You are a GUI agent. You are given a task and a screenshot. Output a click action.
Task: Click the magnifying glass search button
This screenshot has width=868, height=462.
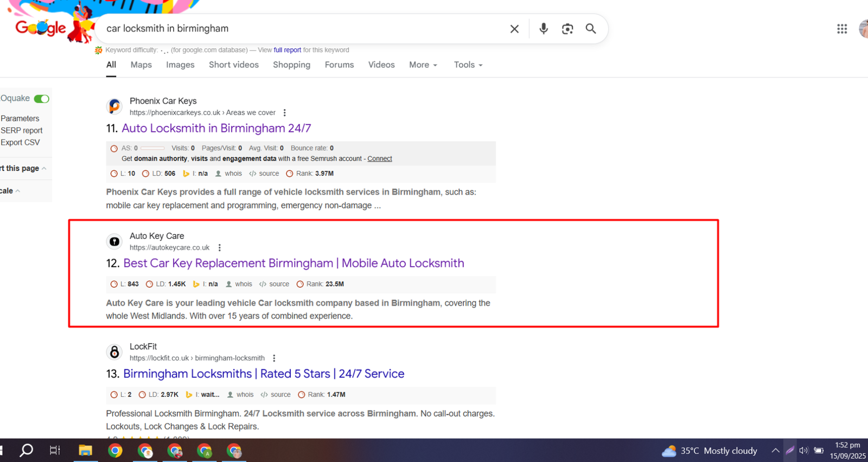[x=591, y=29]
